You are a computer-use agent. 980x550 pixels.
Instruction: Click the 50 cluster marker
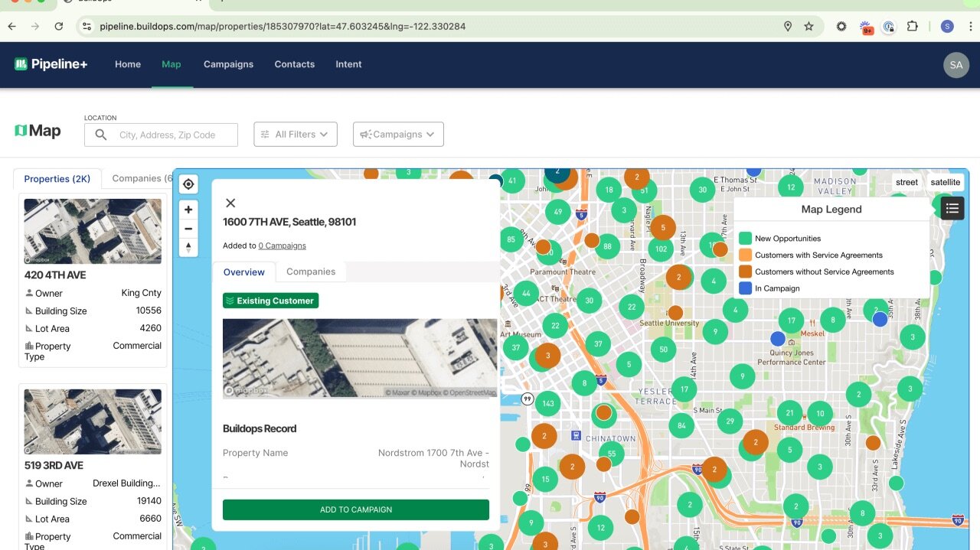663,350
